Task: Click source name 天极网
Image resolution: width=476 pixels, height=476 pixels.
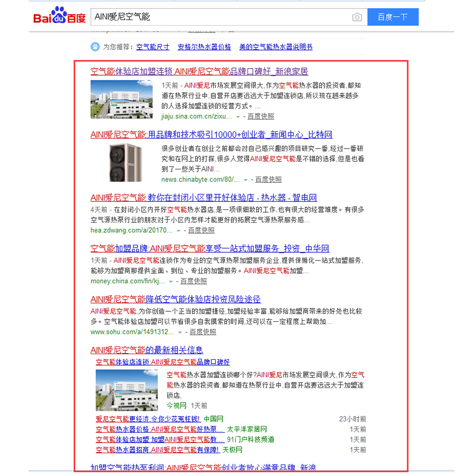Action: click(232, 450)
